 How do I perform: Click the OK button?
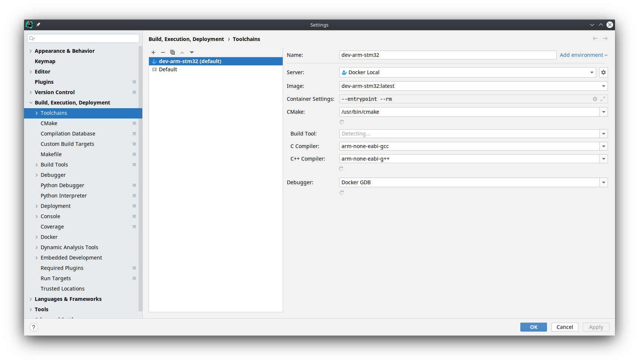(534, 327)
